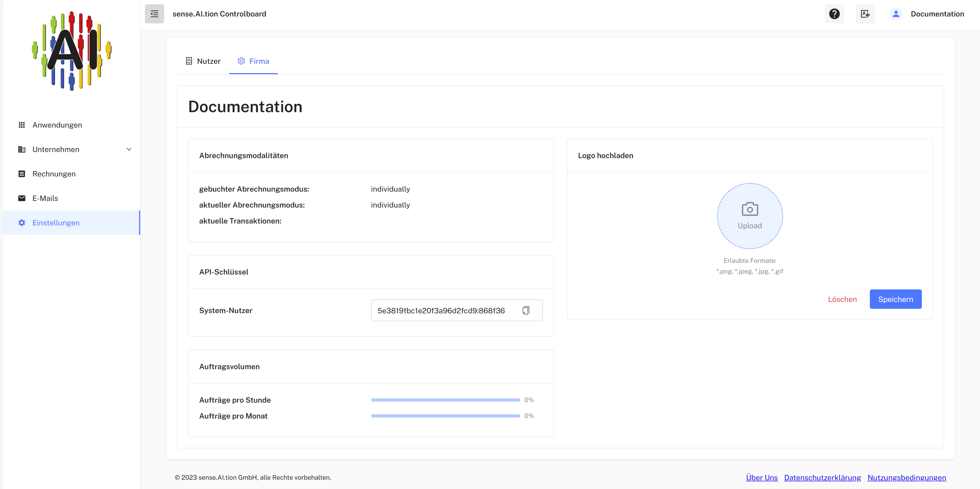Collapse the sidebar with the menu toggle icon
Image resolution: width=980 pixels, height=489 pixels.
[154, 14]
